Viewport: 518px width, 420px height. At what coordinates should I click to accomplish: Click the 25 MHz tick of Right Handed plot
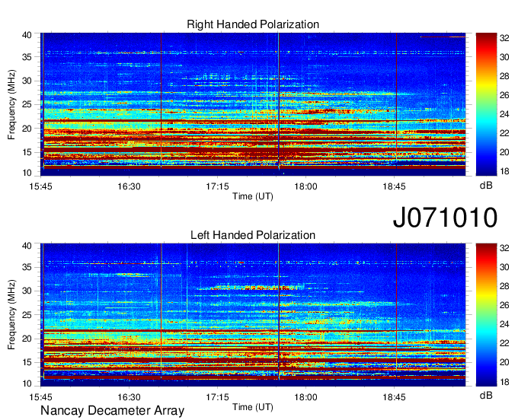coord(27,104)
